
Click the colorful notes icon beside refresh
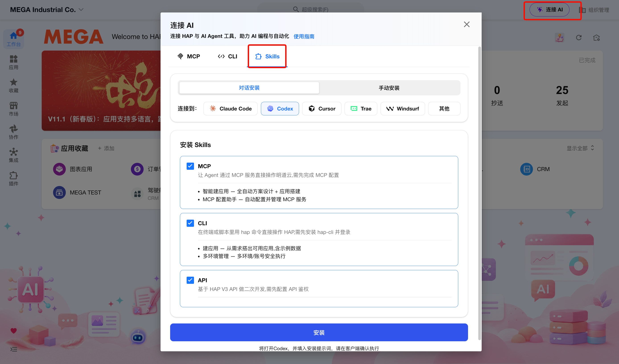click(559, 38)
